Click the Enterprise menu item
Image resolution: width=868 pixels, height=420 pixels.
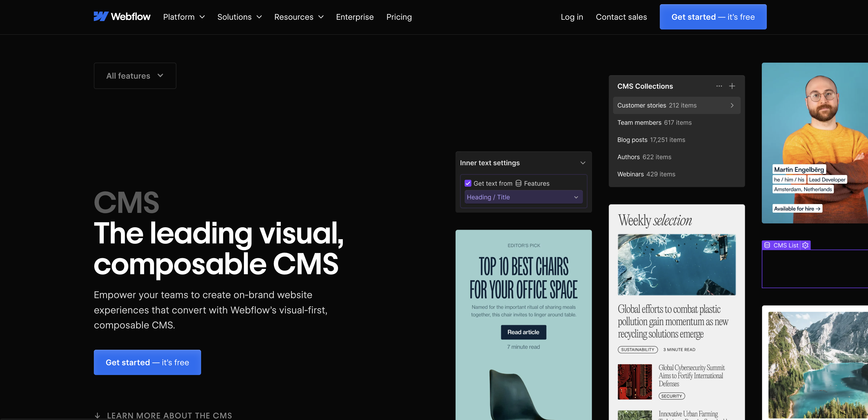coord(355,17)
